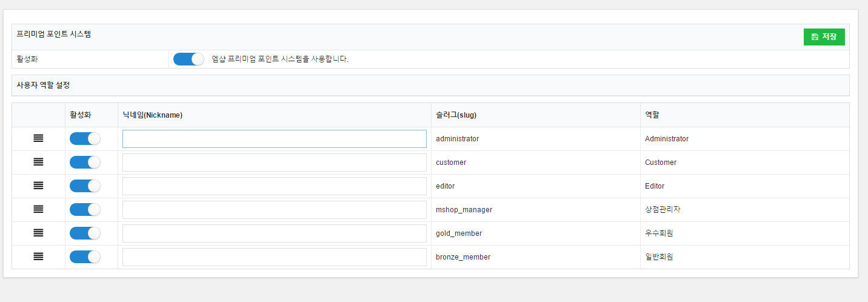
Task: Click the drag handle for gold_member row
Action: [x=38, y=233]
